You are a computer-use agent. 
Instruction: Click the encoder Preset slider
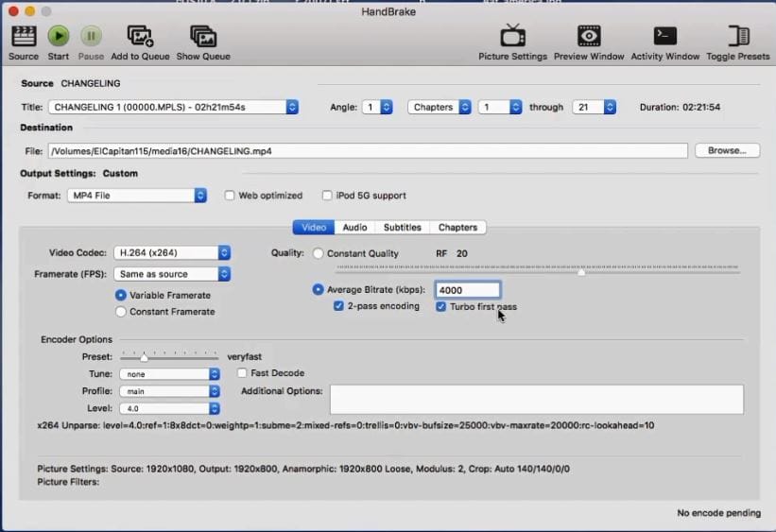tap(145, 357)
